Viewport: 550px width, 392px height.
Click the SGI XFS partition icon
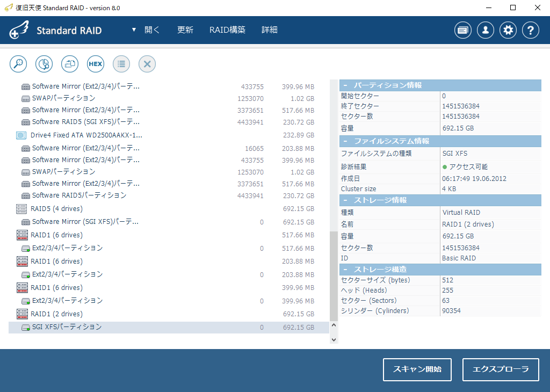pos(26,328)
